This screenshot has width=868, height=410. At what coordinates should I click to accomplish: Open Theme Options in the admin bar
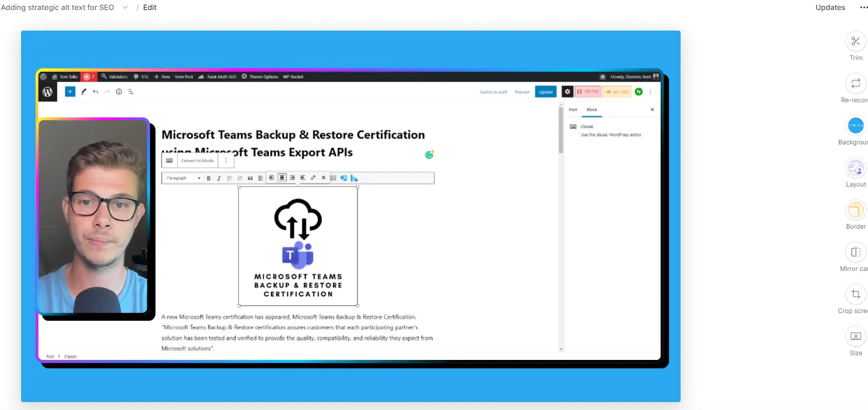tap(260, 76)
